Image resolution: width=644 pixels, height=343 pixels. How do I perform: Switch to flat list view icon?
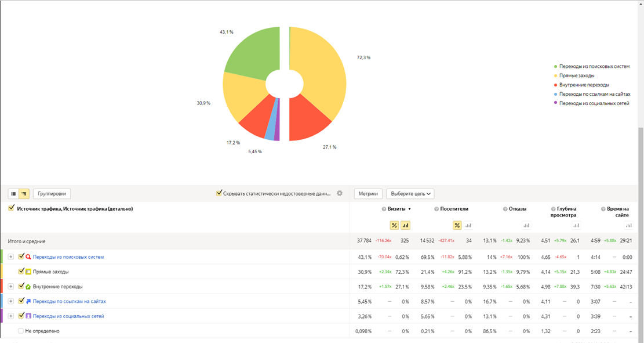tap(13, 194)
